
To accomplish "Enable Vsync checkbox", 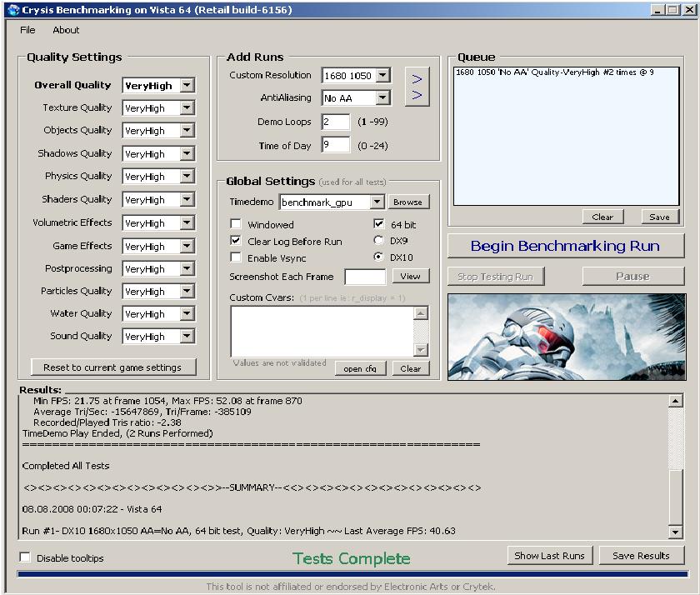I will tap(236, 258).
